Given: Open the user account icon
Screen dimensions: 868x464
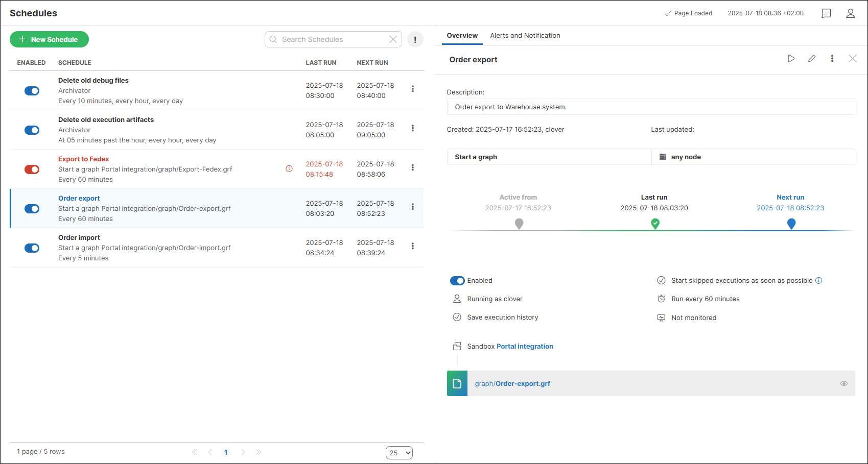Looking at the screenshot, I should 850,13.
